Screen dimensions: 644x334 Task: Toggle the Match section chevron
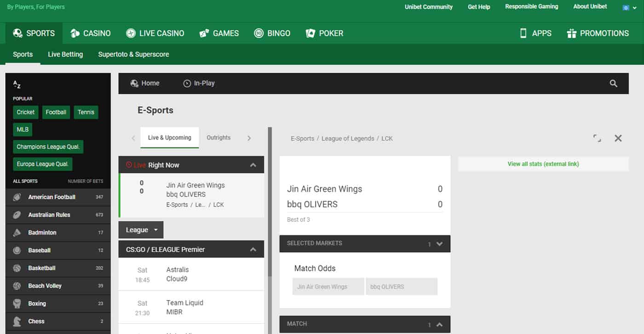(x=439, y=324)
